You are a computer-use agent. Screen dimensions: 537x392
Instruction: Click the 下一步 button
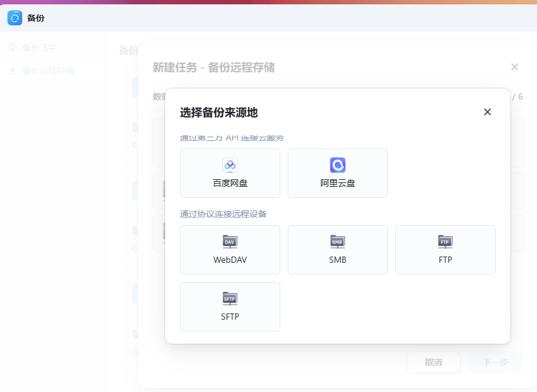tap(495, 362)
